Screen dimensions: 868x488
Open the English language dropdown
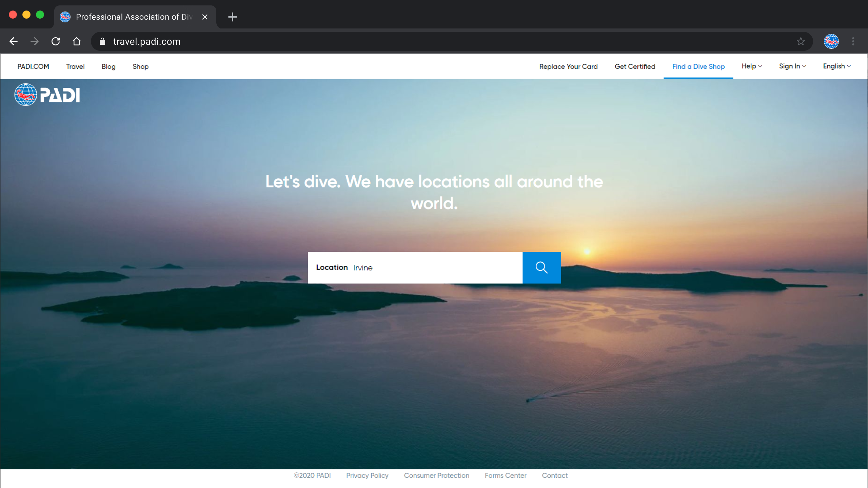coord(836,66)
